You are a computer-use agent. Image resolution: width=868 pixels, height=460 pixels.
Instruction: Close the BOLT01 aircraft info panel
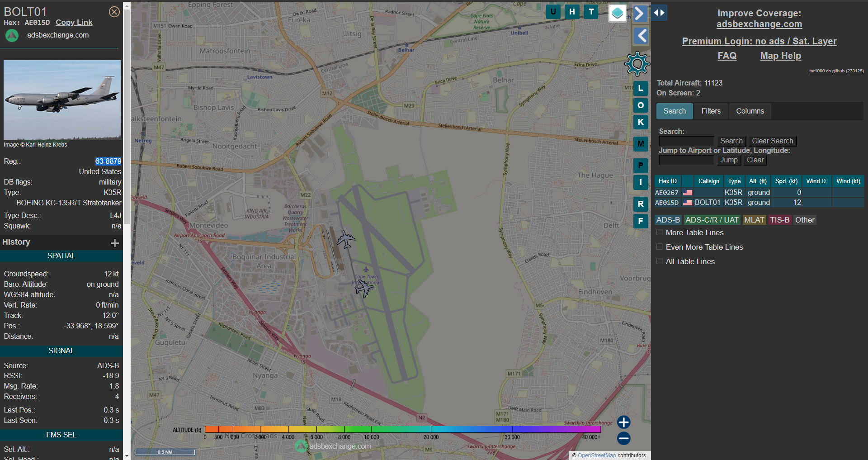[x=114, y=12]
